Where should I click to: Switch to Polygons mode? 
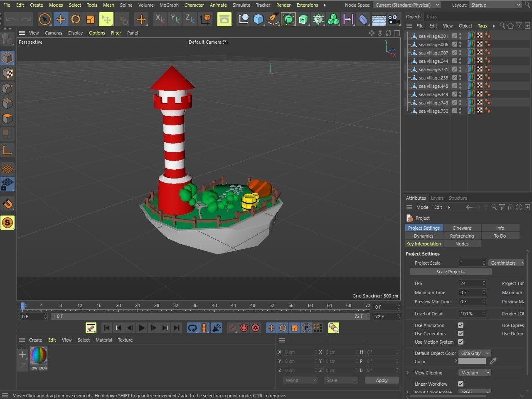(x=7, y=119)
